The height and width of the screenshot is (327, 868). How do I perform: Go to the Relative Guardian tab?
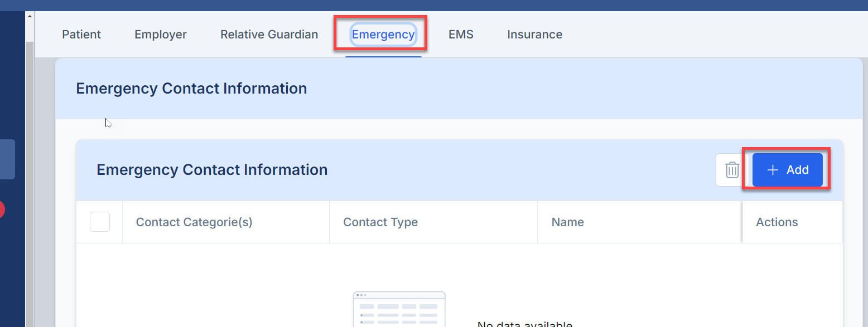click(x=269, y=35)
